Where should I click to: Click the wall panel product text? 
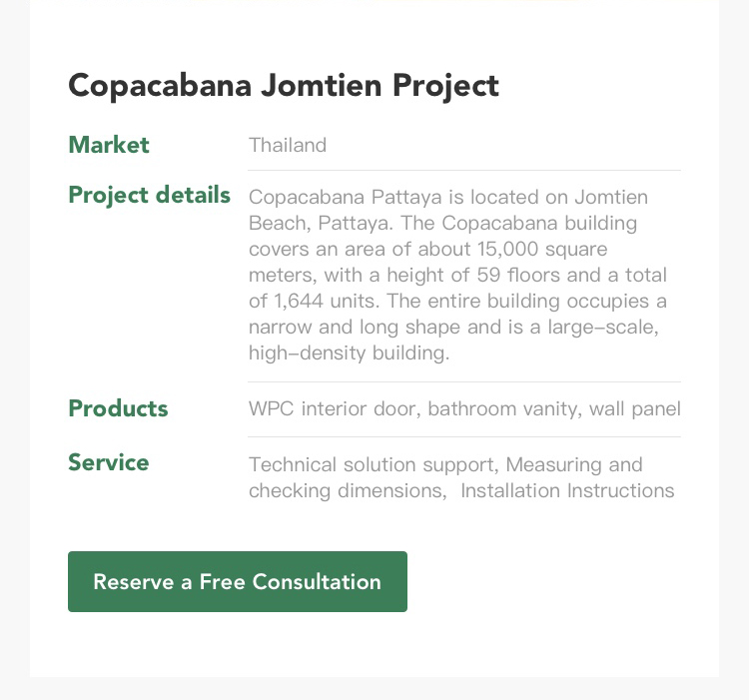point(635,409)
